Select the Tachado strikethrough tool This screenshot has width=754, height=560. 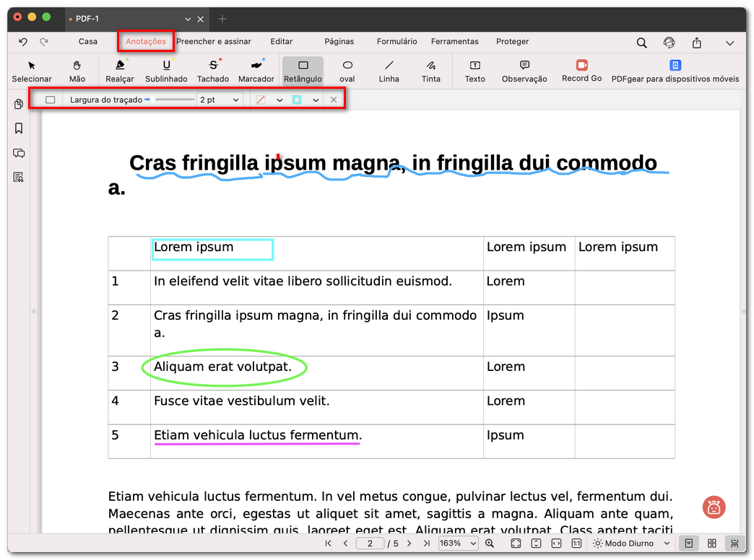click(212, 71)
